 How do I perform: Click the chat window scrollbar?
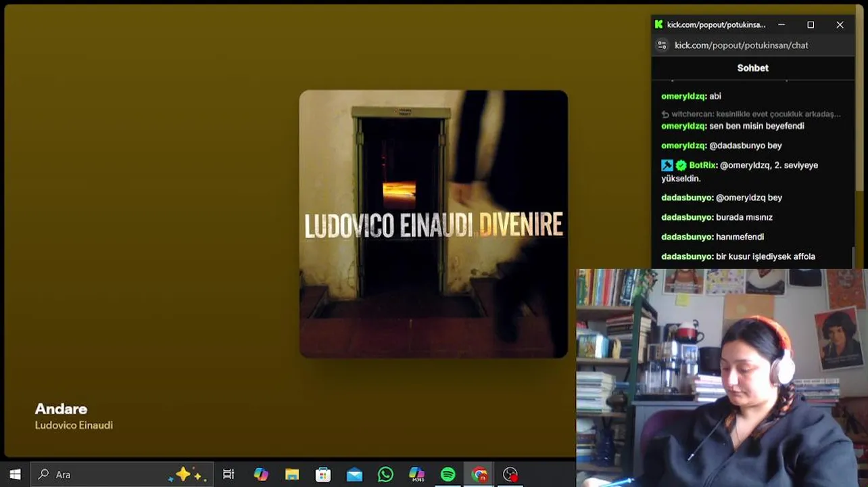(854, 257)
